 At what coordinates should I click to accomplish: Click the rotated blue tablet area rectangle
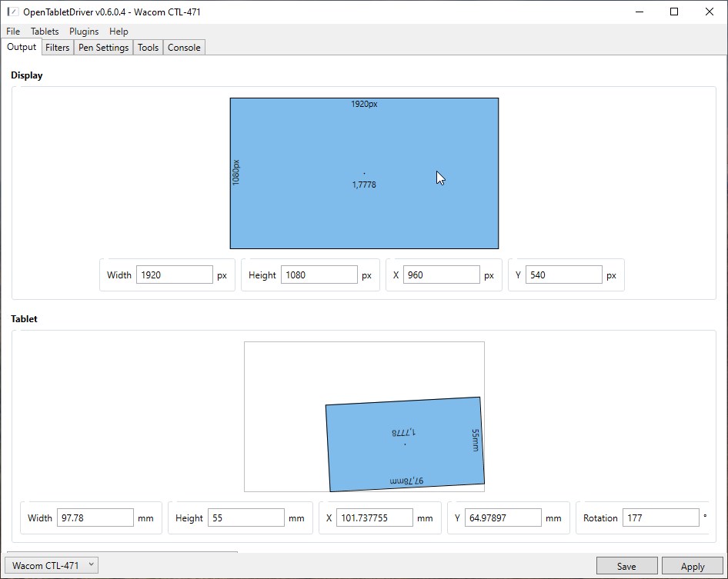tap(405, 444)
